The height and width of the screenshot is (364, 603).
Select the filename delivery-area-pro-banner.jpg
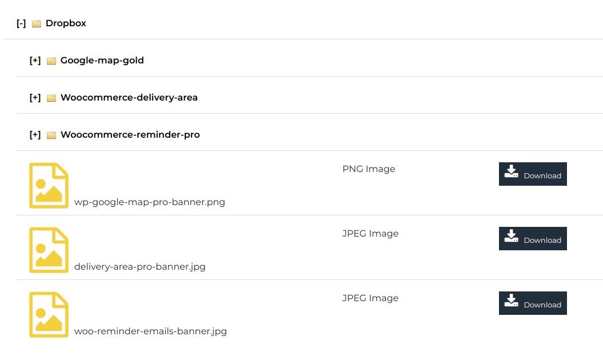[140, 266]
